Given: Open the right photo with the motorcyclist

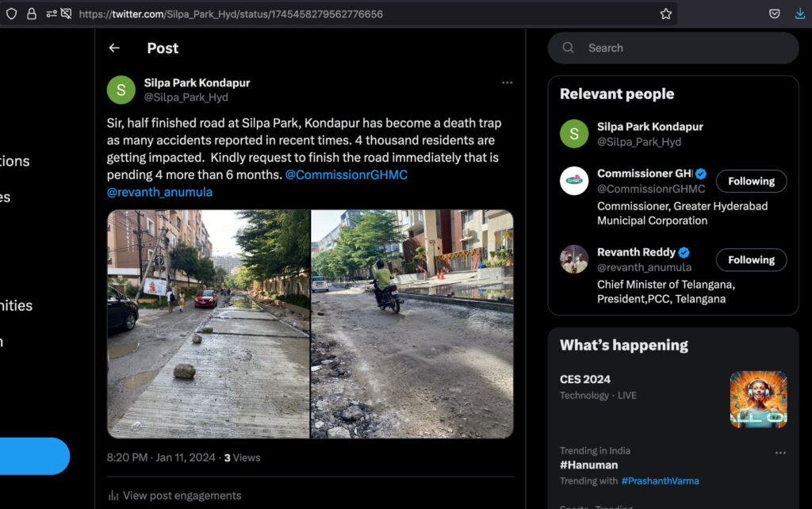Looking at the screenshot, I should pyautogui.click(x=412, y=323).
